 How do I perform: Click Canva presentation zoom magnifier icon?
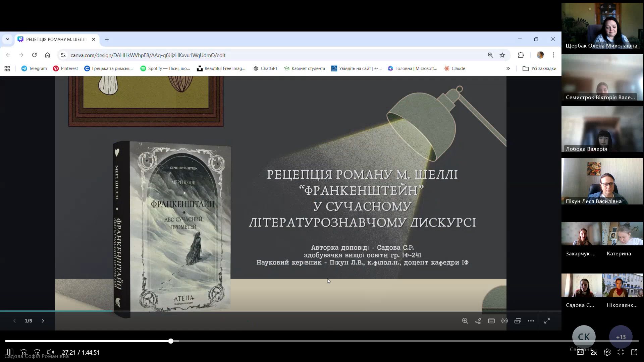tap(465, 321)
